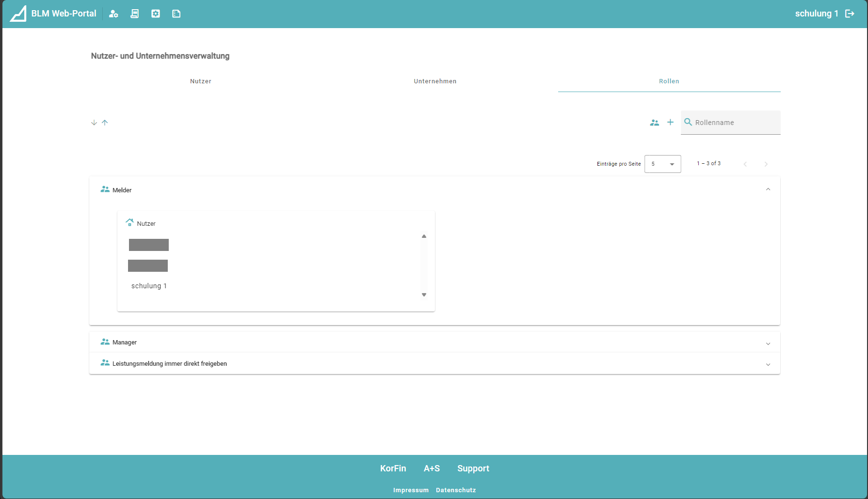
Task: Expand the Manager role panel
Action: (x=768, y=343)
